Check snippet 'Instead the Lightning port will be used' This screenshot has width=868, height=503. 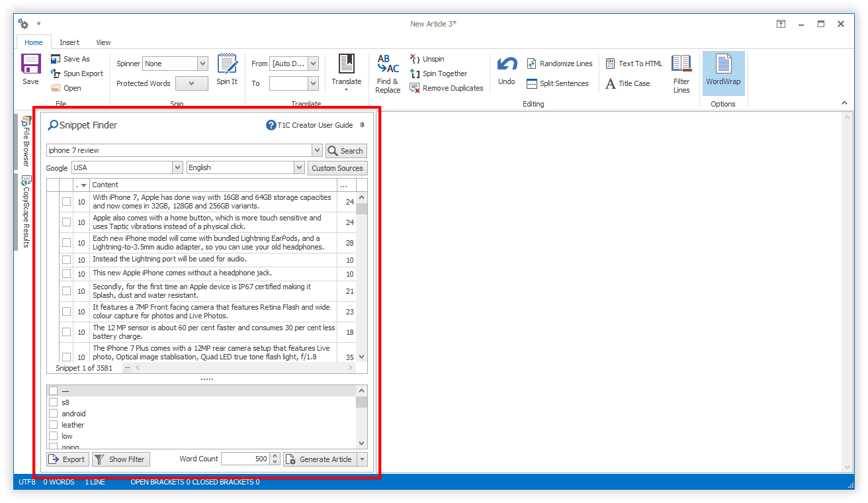66,260
